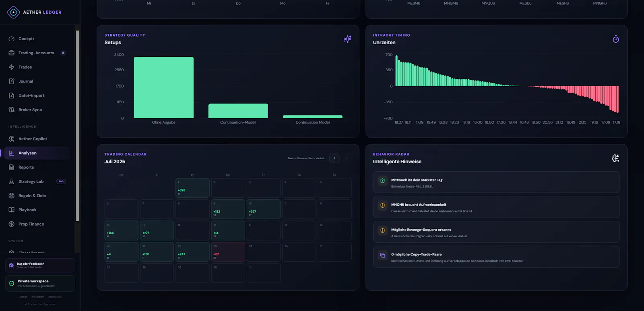This screenshot has width=644, height=311.
Task: Open the Bug oder Feedback card
Action: (x=40, y=265)
